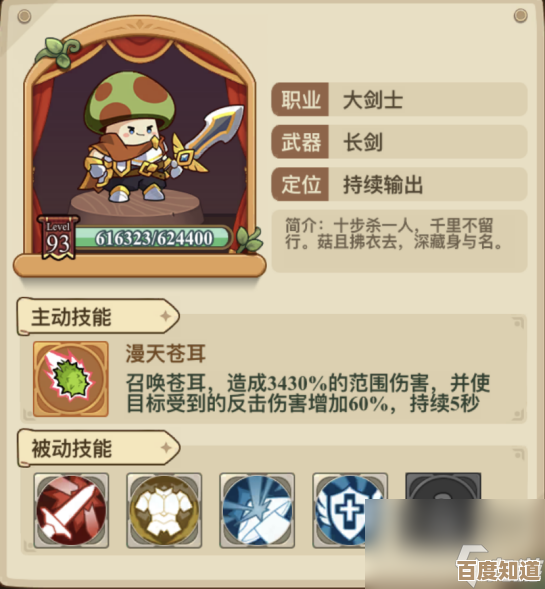Screen dimensions: 545x589
Task: Tap the 漫天苍耳 active skill icon
Action: click(71, 379)
